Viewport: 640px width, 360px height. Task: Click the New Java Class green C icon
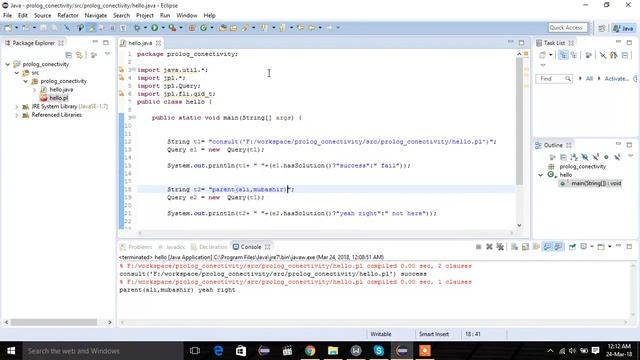click(203, 28)
